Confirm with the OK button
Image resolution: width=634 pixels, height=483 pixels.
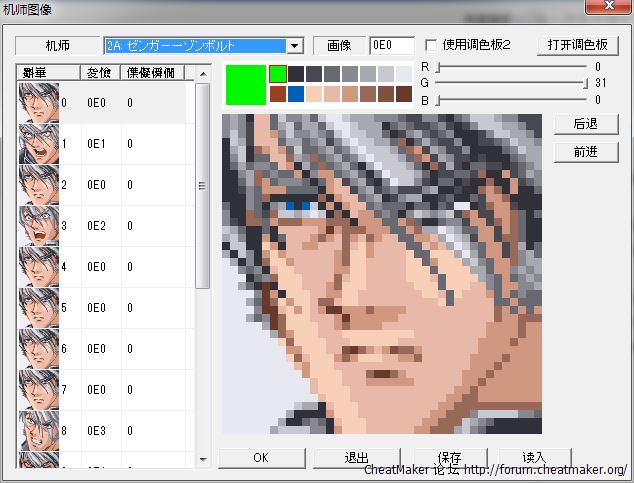[x=261, y=458]
